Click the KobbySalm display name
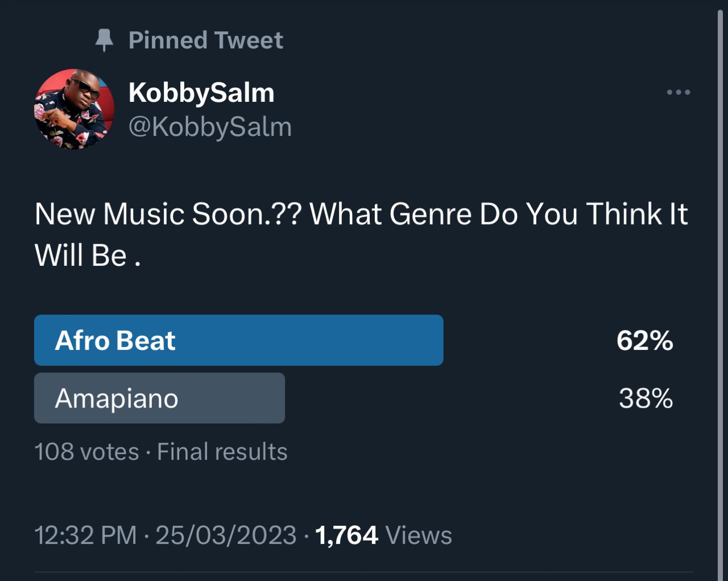728x581 pixels. (201, 92)
